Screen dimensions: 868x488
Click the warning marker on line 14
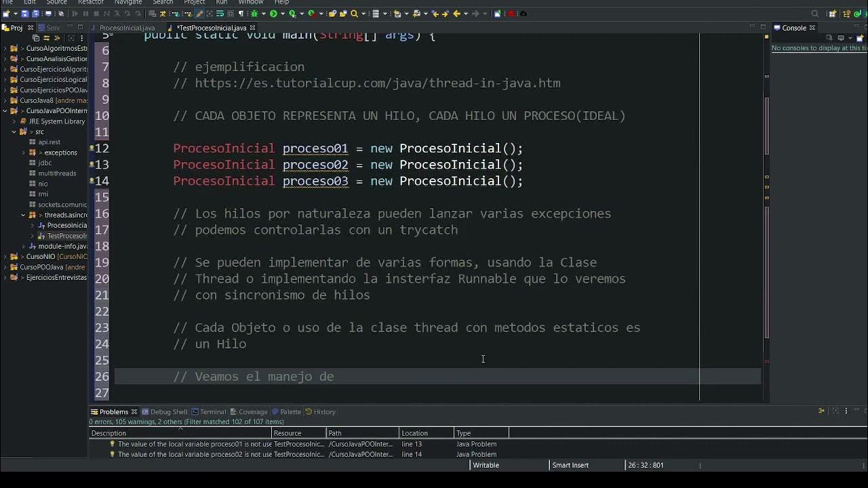click(92, 181)
